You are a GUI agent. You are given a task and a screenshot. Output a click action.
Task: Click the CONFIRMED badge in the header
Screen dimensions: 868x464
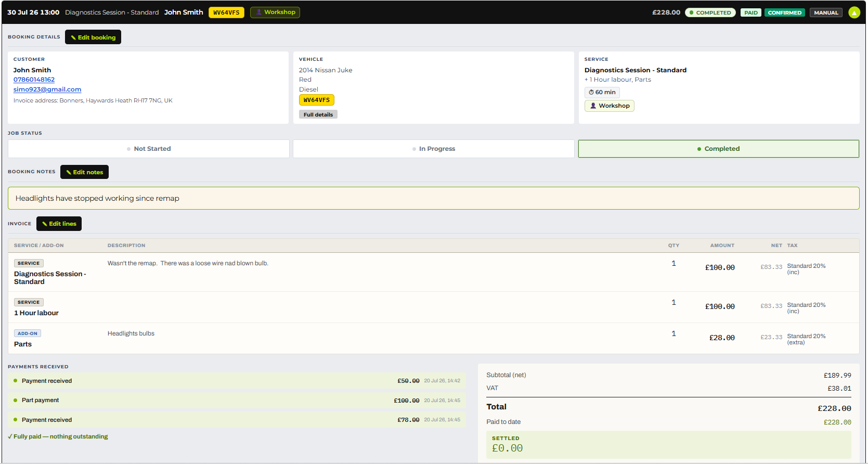785,12
